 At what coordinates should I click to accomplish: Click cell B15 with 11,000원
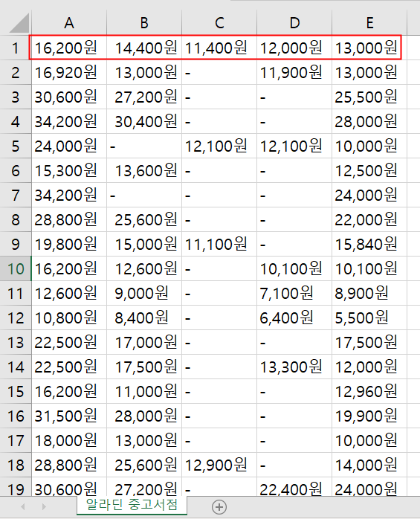coord(144,391)
